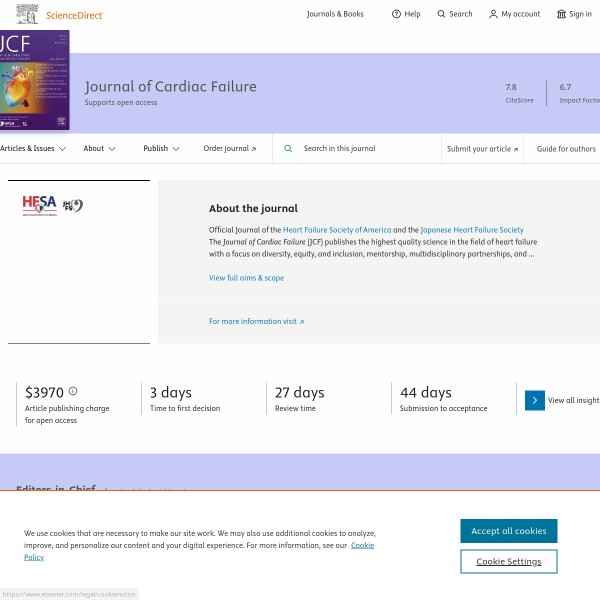Click info icon beside $3970 charge
This screenshot has width=600, height=600.
coord(73,392)
